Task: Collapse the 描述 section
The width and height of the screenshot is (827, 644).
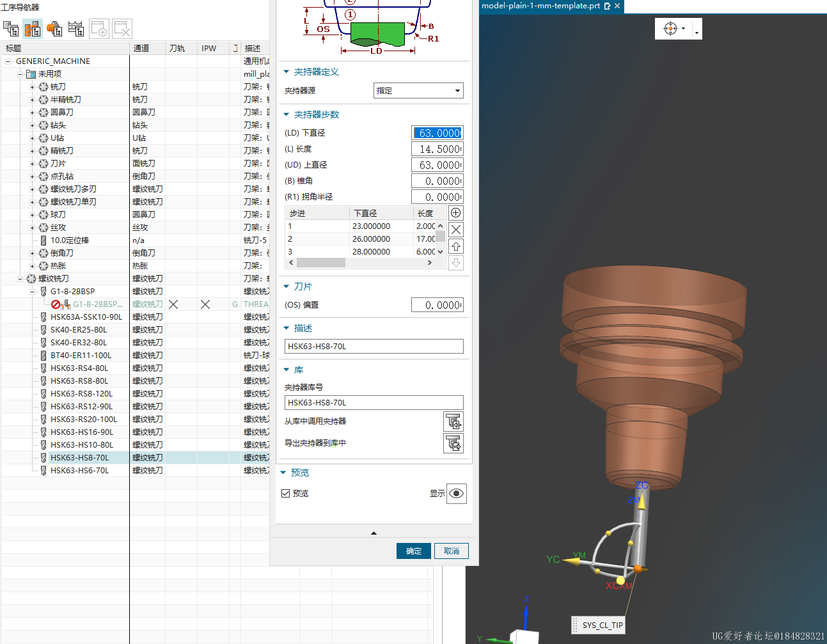Action: pyautogui.click(x=287, y=328)
